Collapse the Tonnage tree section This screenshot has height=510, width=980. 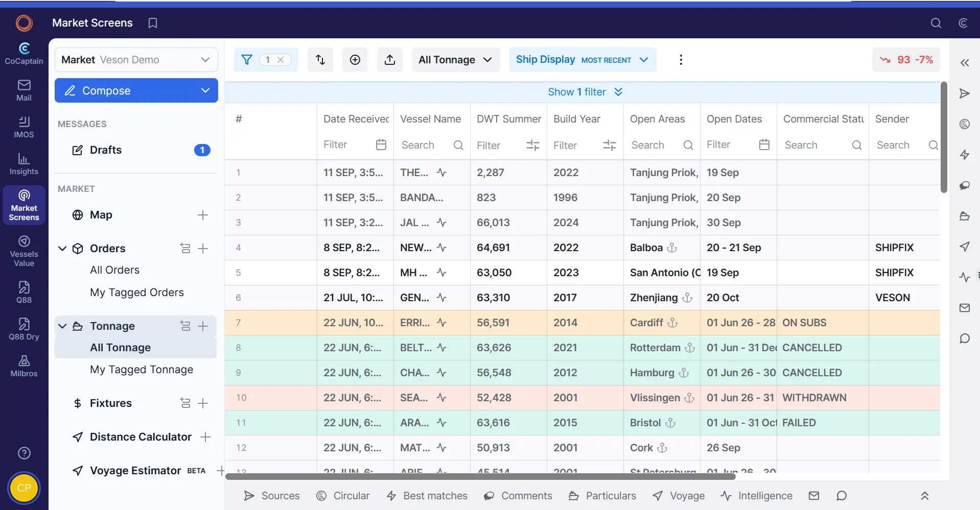tap(62, 326)
